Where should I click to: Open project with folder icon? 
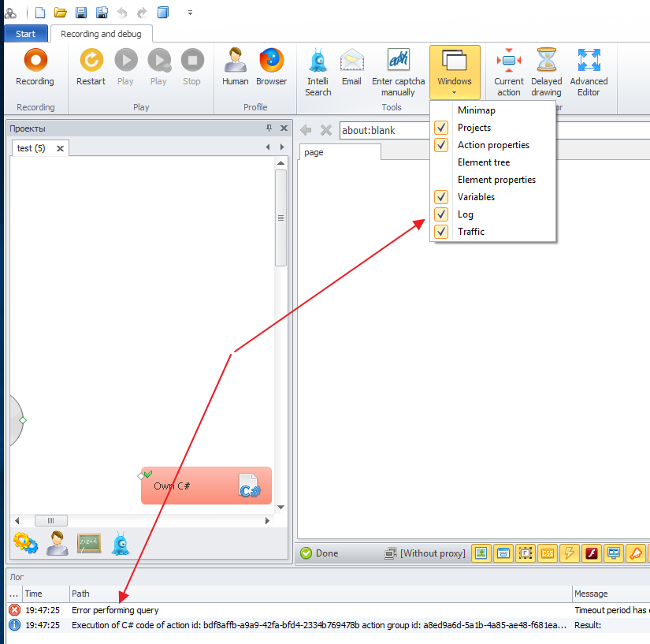[x=61, y=13]
